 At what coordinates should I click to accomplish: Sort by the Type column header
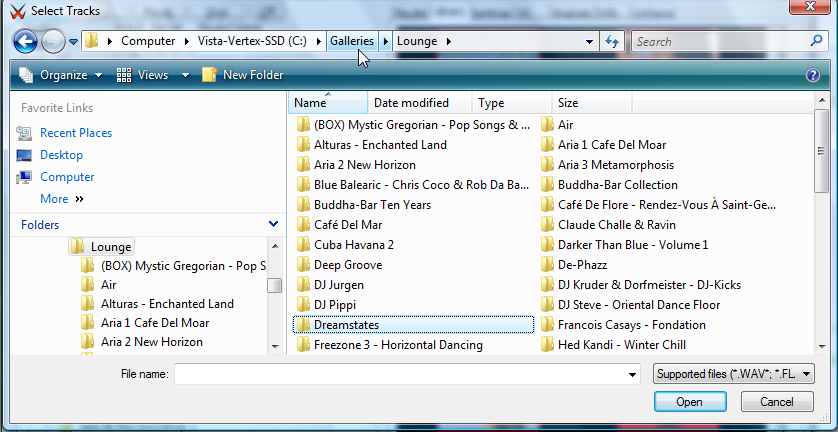pyautogui.click(x=512, y=103)
